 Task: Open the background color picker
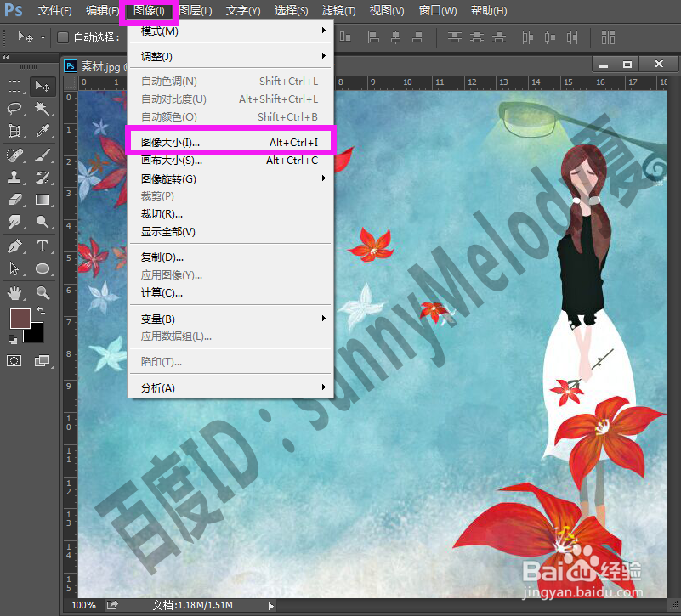[37, 335]
